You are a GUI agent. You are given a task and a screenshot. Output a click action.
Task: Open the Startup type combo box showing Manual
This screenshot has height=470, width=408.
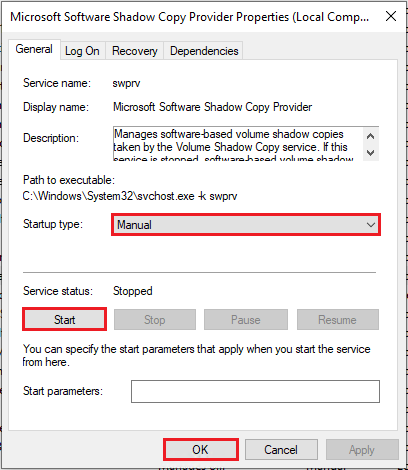(x=246, y=225)
